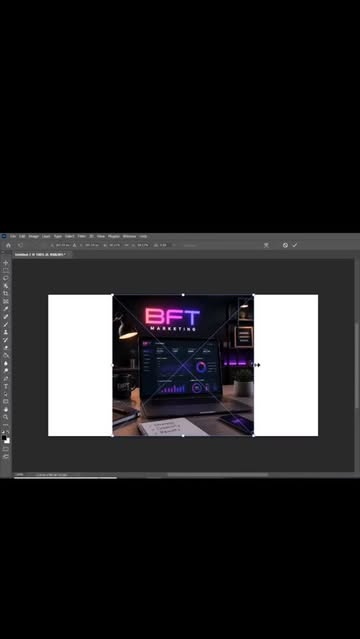The image size is (360, 639).
Task: Swap foreground and background colors
Action: coord(8,432)
